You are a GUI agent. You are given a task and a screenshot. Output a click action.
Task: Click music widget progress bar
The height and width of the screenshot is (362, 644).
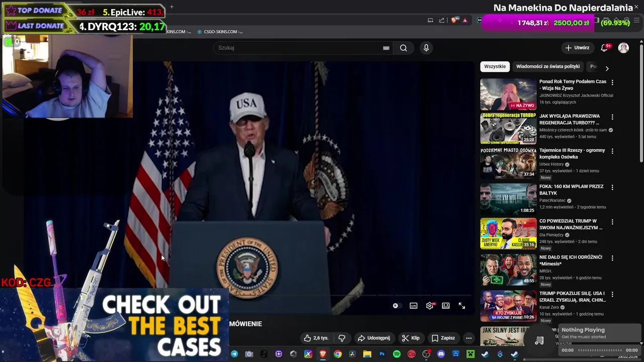600,350
